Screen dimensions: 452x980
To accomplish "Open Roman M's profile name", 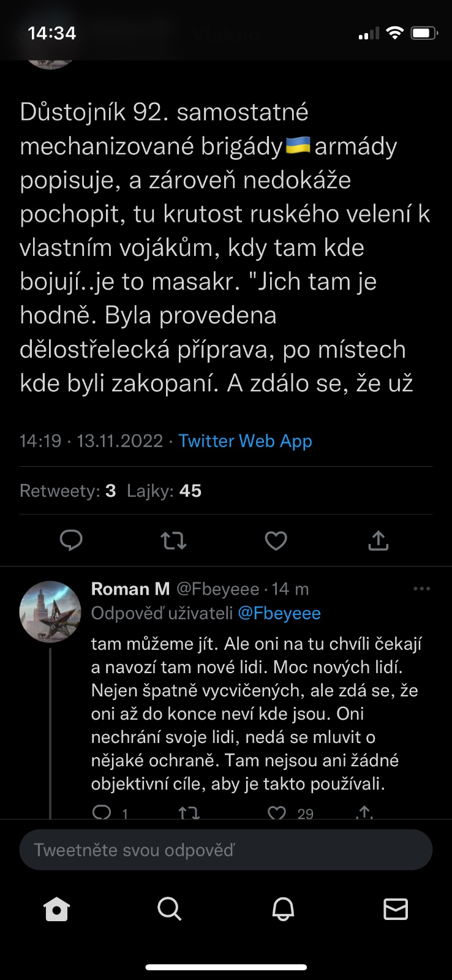I will [130, 589].
